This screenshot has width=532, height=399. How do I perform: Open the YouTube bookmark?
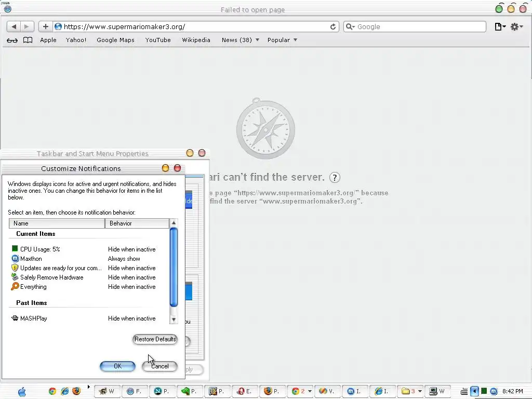158,40
